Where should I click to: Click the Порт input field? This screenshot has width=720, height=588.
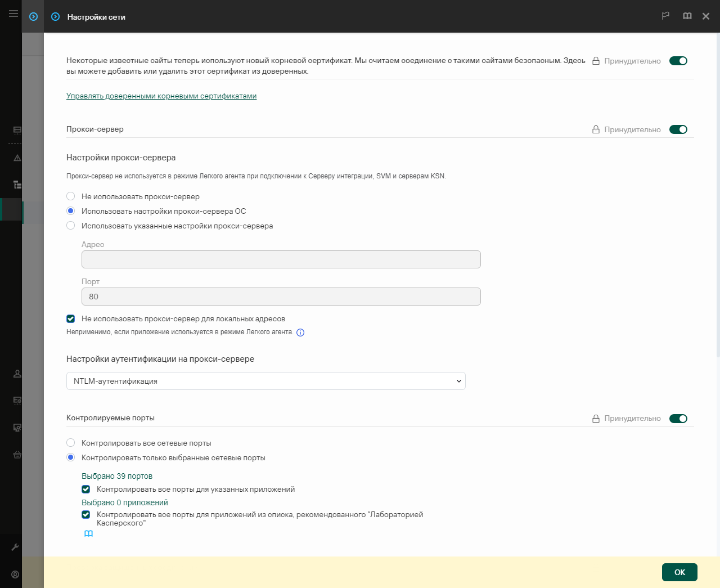(x=281, y=297)
